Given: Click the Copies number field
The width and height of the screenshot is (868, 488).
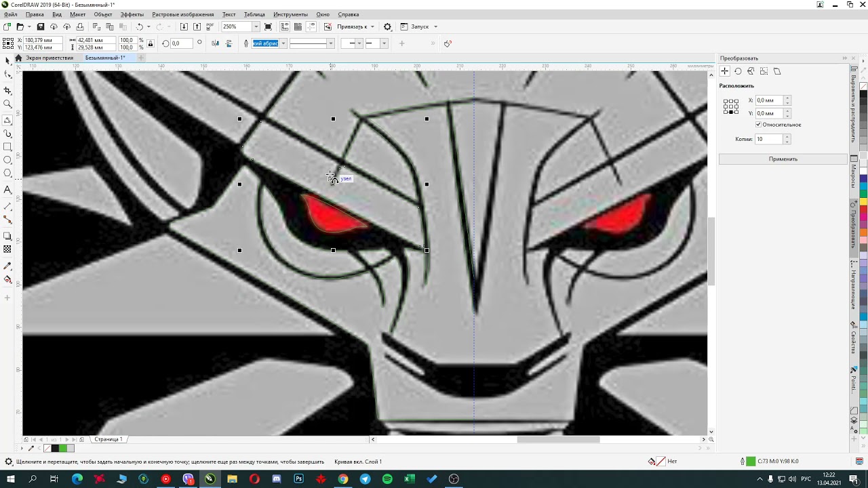Looking at the screenshot, I should click(x=769, y=139).
